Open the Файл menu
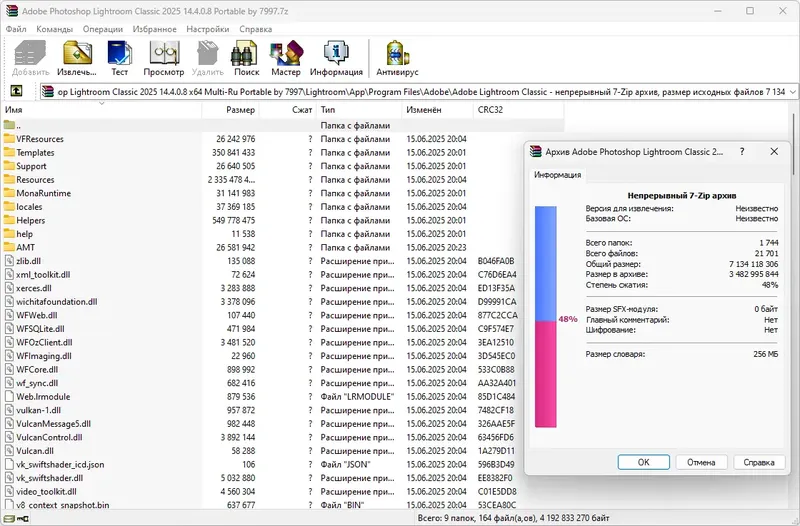The width and height of the screenshot is (800, 526). (x=16, y=29)
